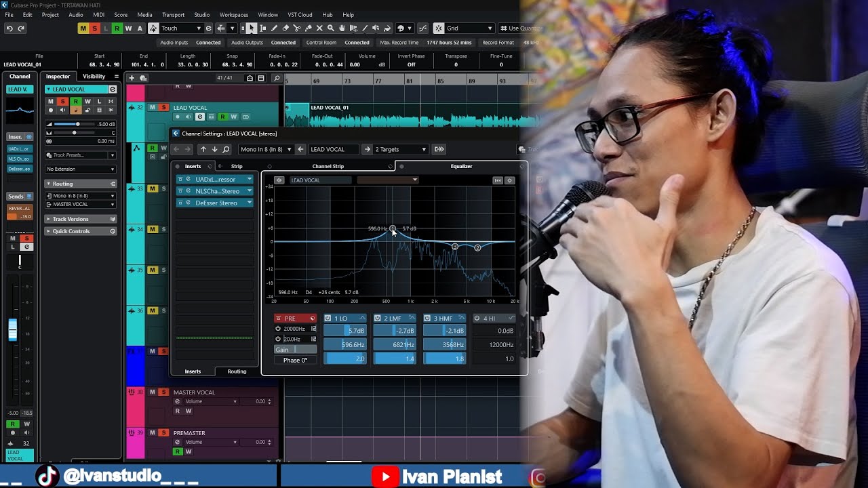Click the Redo arrow in toolbar
The height and width of the screenshot is (488, 868).
(x=21, y=28)
